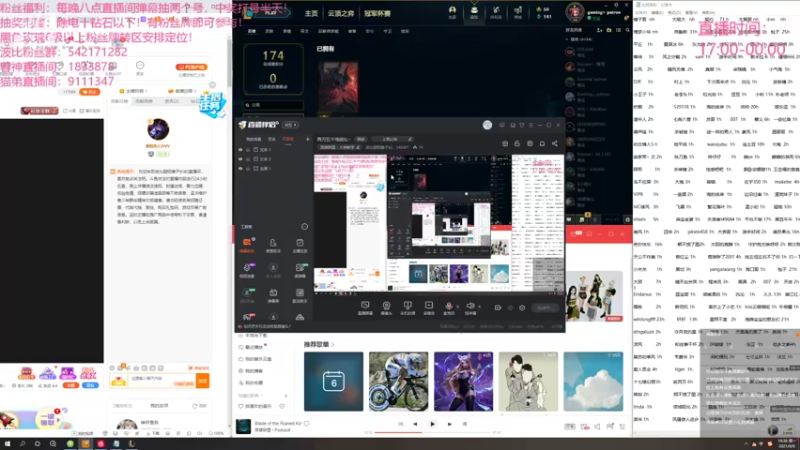Click the orange send button in Douyu chat
This screenshot has width=800, height=450.
[x=203, y=381]
